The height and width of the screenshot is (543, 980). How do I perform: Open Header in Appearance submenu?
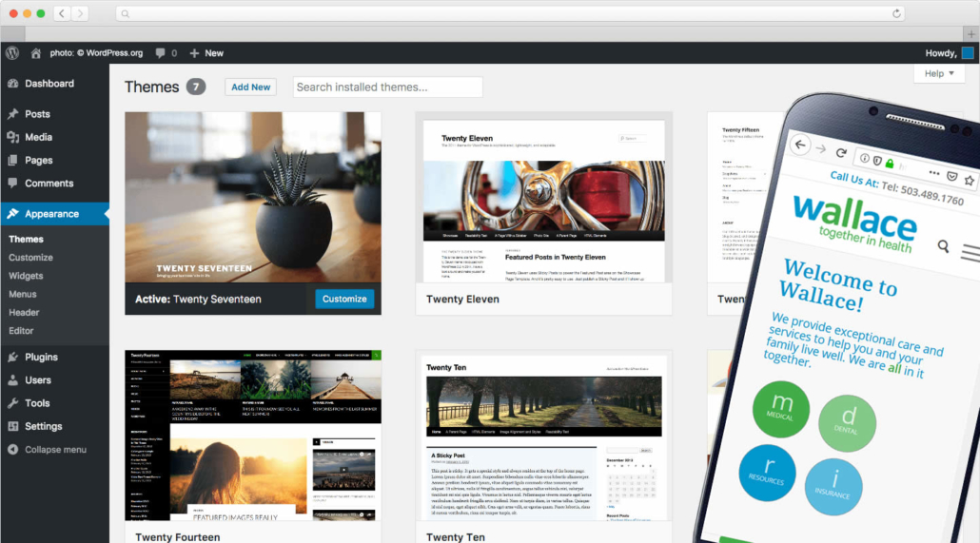tap(24, 313)
